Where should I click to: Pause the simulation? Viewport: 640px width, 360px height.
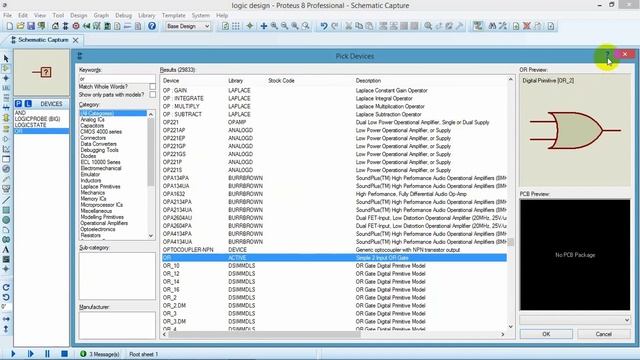tap(47, 354)
